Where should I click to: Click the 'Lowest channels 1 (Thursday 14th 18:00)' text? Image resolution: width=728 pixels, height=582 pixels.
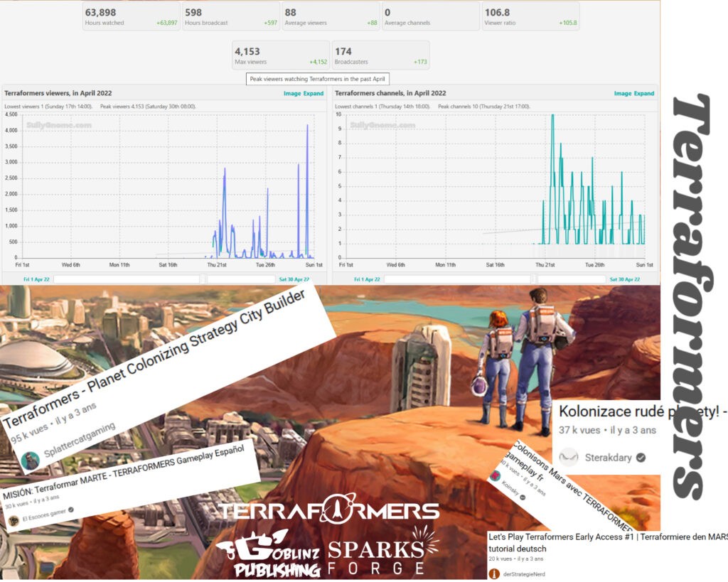(382, 107)
